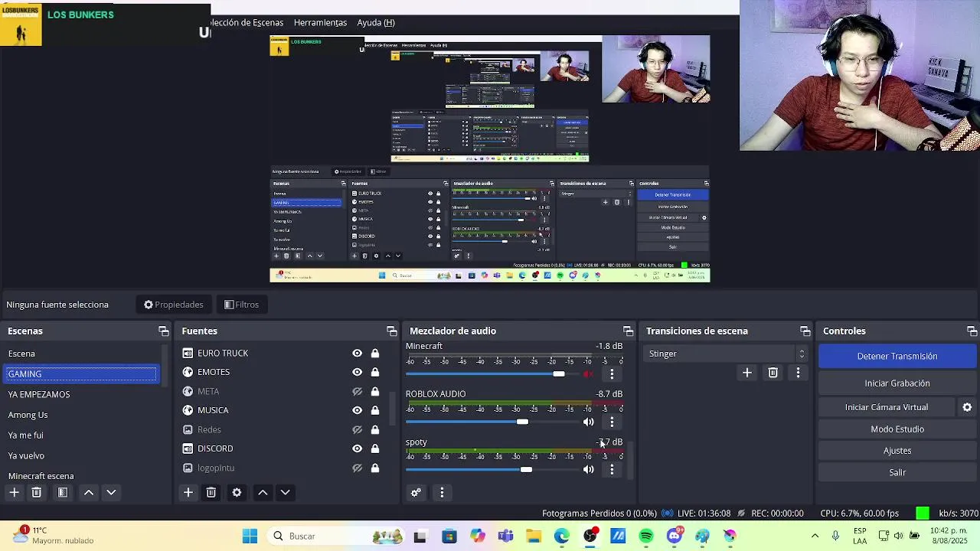Pop out the Escenas dock panel
This screenshot has height=551, width=980.
164,331
